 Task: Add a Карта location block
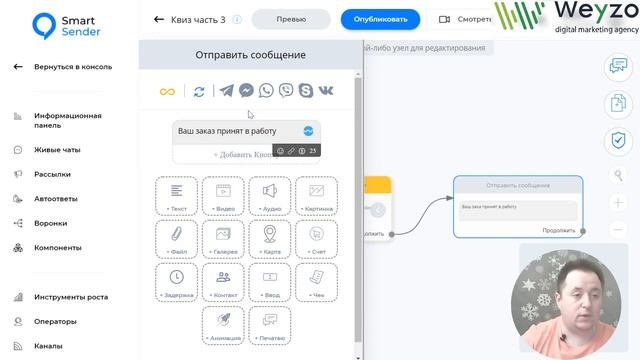coord(270,239)
